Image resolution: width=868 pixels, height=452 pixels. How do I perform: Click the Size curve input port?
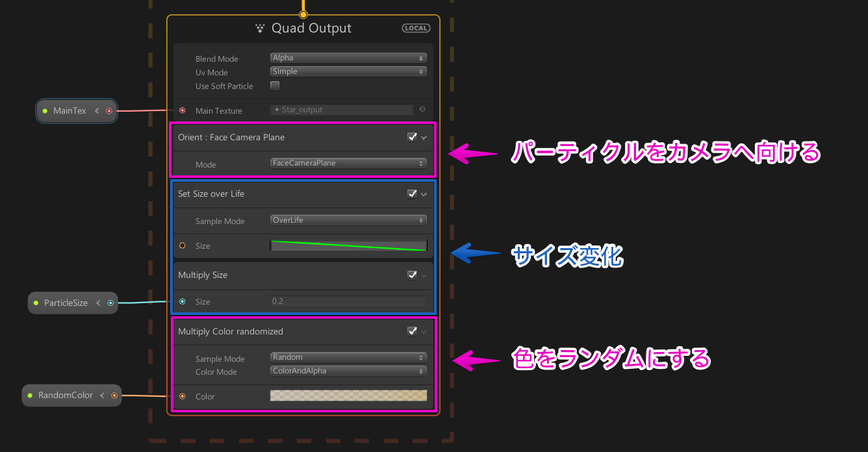click(x=182, y=245)
